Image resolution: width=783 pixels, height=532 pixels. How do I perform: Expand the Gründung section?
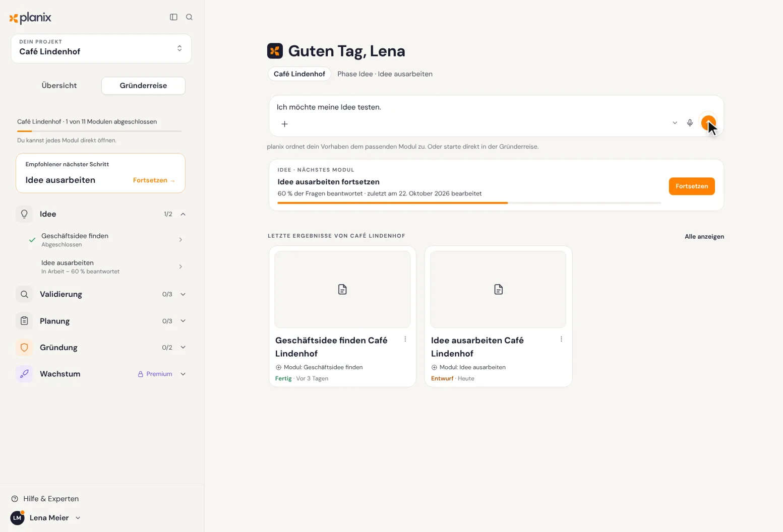pos(183,348)
